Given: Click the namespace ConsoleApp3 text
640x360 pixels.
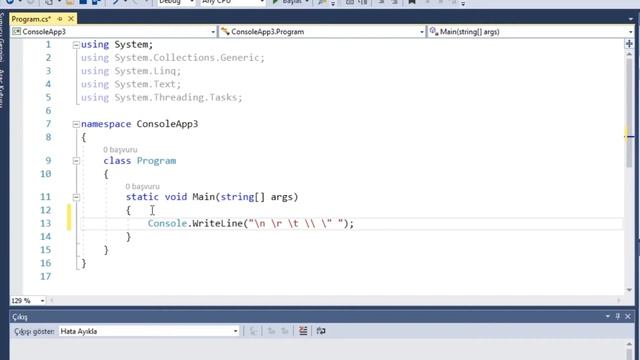Looking at the screenshot, I should click(x=140, y=124).
